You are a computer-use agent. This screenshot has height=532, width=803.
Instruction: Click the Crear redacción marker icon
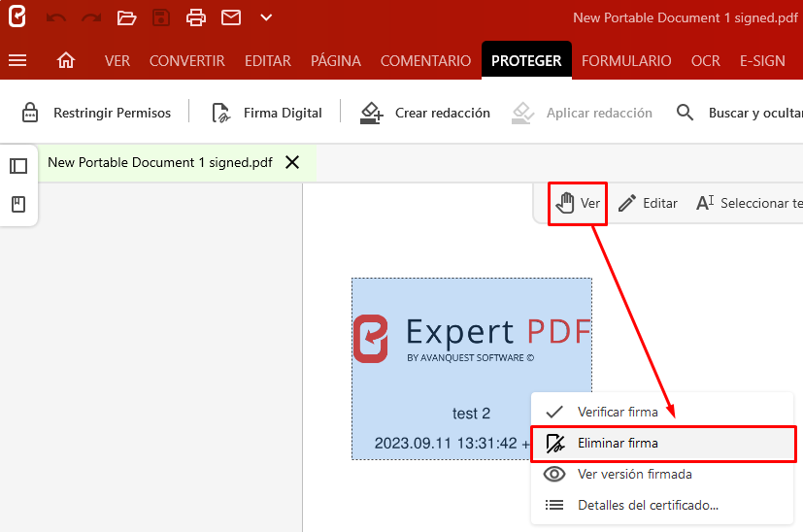point(371,113)
